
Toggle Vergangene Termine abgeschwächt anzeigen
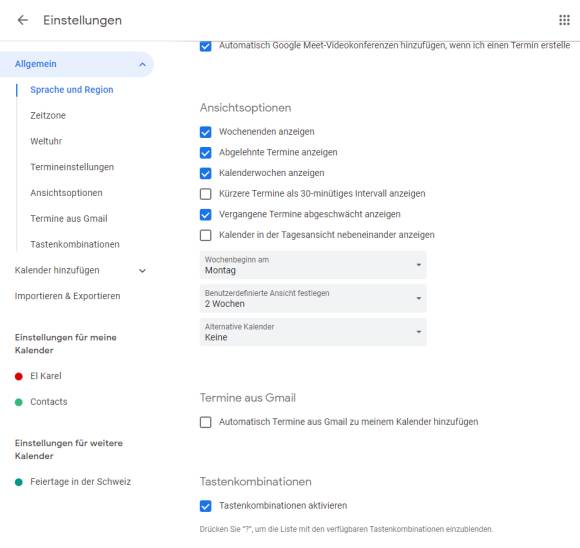pos(205,215)
